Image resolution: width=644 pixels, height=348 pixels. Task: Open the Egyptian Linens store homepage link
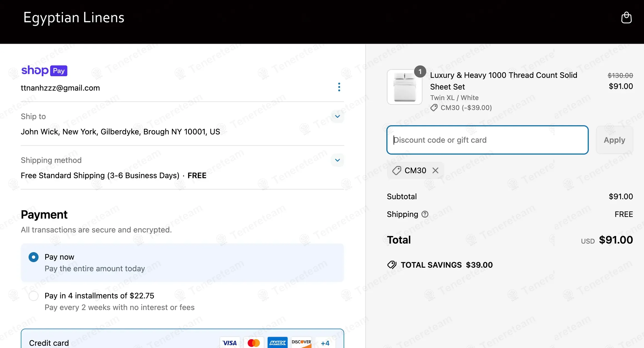tap(74, 17)
